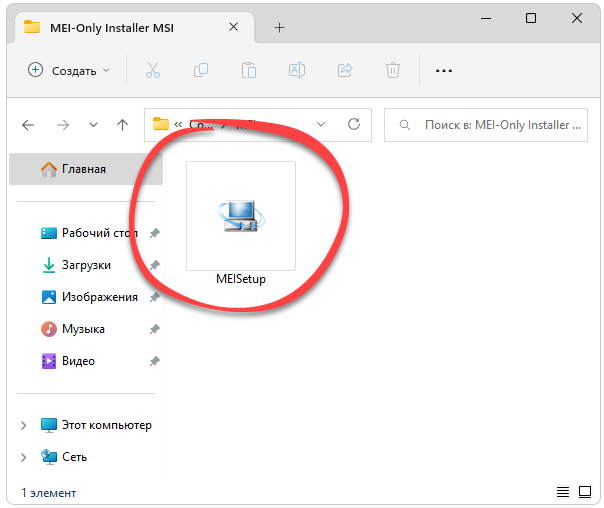Click the folder icon in address bar
The height and width of the screenshot is (508, 604).
tap(161, 124)
